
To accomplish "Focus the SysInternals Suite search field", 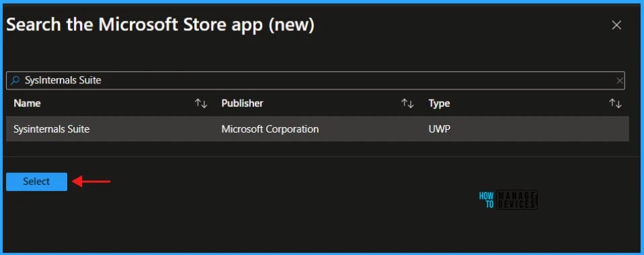I will (315, 81).
